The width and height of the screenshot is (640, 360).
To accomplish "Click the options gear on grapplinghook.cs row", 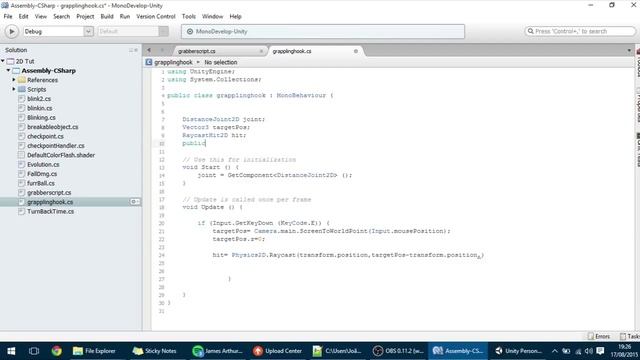I will click(x=135, y=202).
